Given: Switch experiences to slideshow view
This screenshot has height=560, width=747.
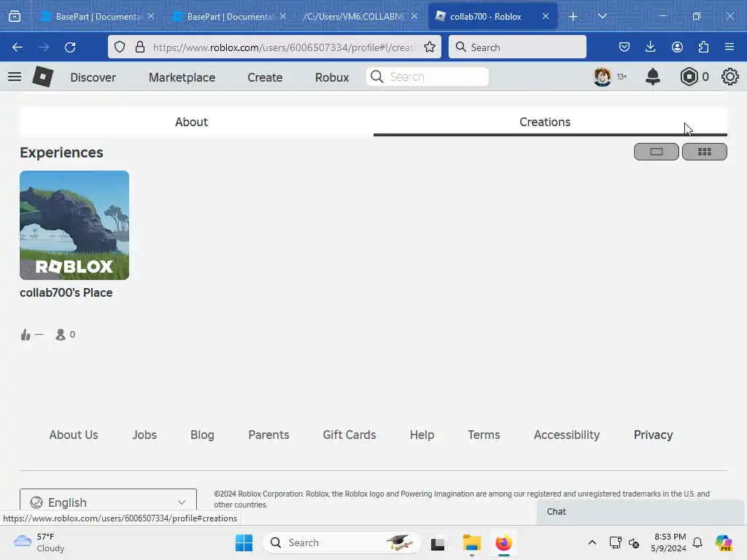Looking at the screenshot, I should (x=656, y=152).
